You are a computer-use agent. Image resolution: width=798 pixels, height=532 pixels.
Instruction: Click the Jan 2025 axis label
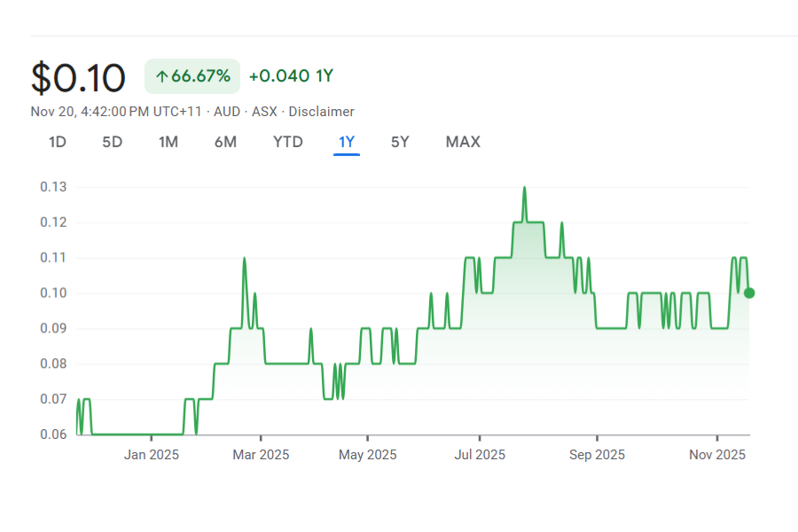[x=151, y=455]
